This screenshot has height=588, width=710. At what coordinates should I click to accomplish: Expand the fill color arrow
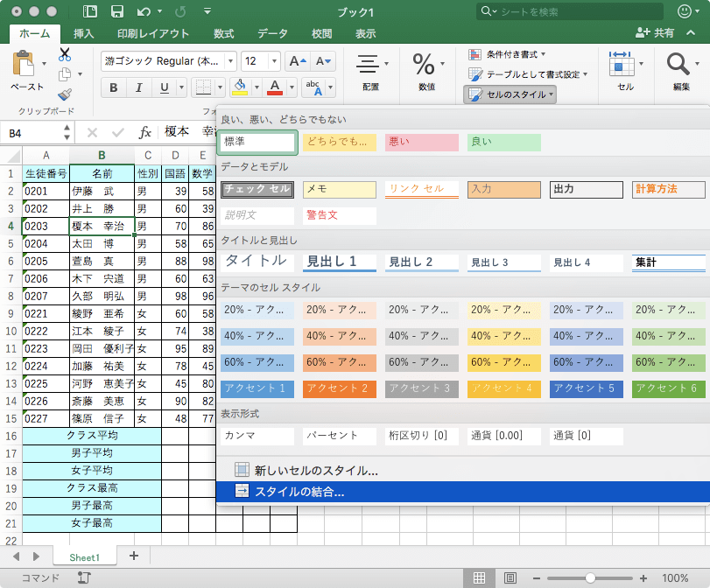[x=257, y=87]
